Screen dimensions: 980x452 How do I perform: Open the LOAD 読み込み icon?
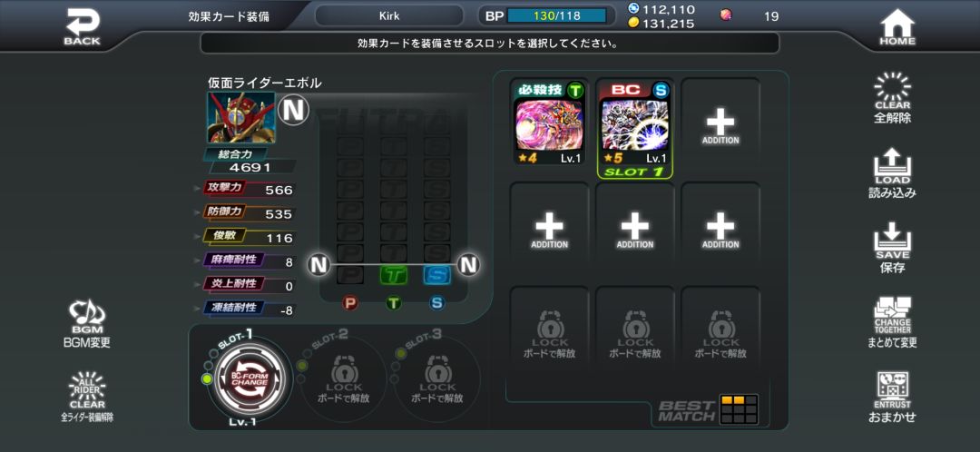pos(893,173)
